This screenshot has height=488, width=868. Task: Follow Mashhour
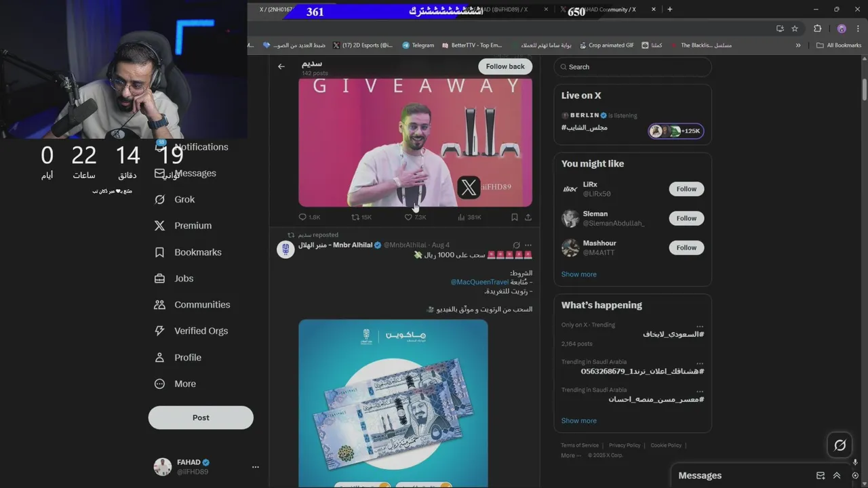[x=686, y=247]
